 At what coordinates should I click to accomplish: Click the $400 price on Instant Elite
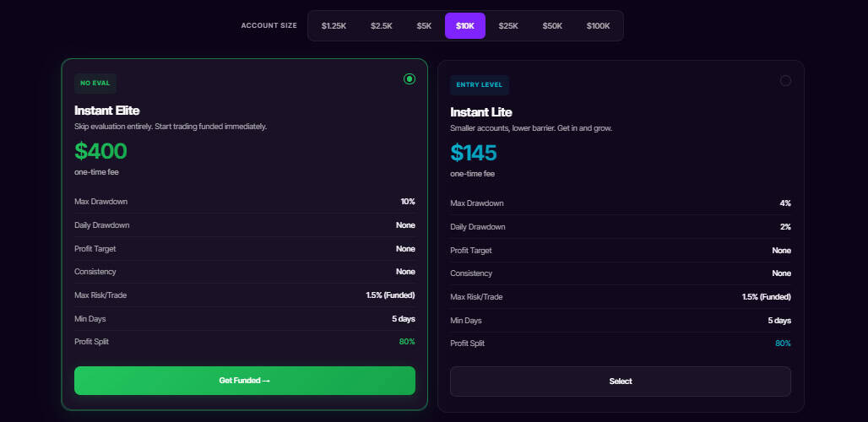(x=100, y=151)
